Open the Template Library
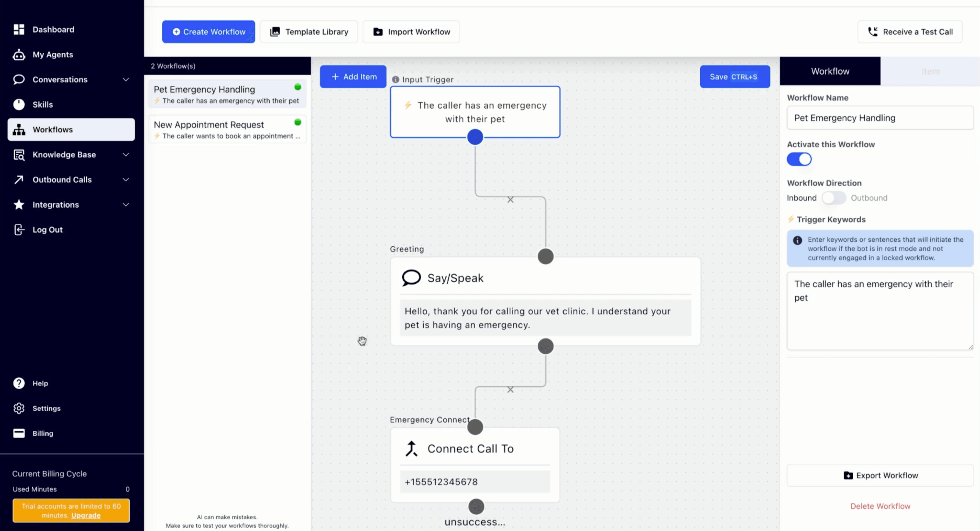This screenshot has height=531, width=980. pos(309,32)
